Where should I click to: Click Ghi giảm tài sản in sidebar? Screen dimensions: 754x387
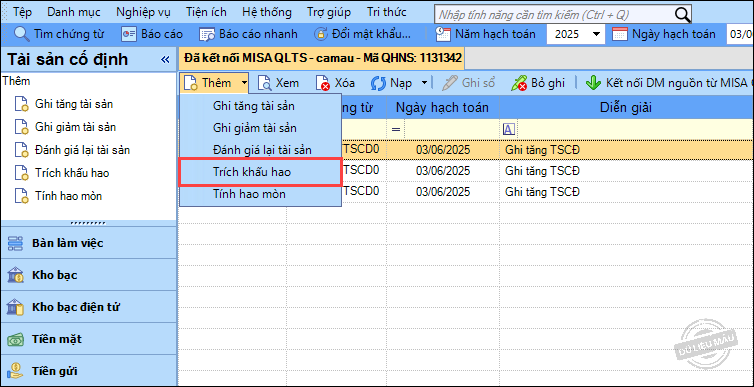pos(75,127)
